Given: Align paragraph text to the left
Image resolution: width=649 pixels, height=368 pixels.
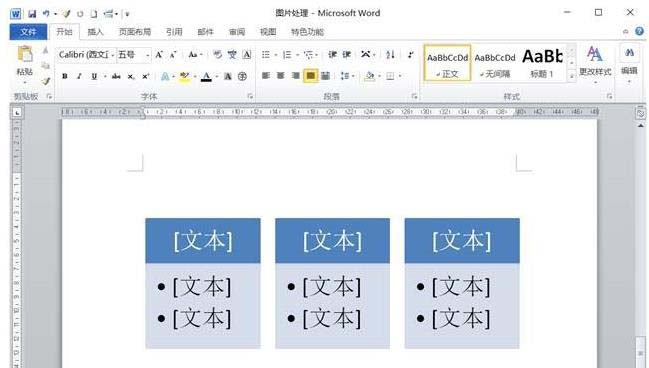Looking at the screenshot, I should pos(266,76).
